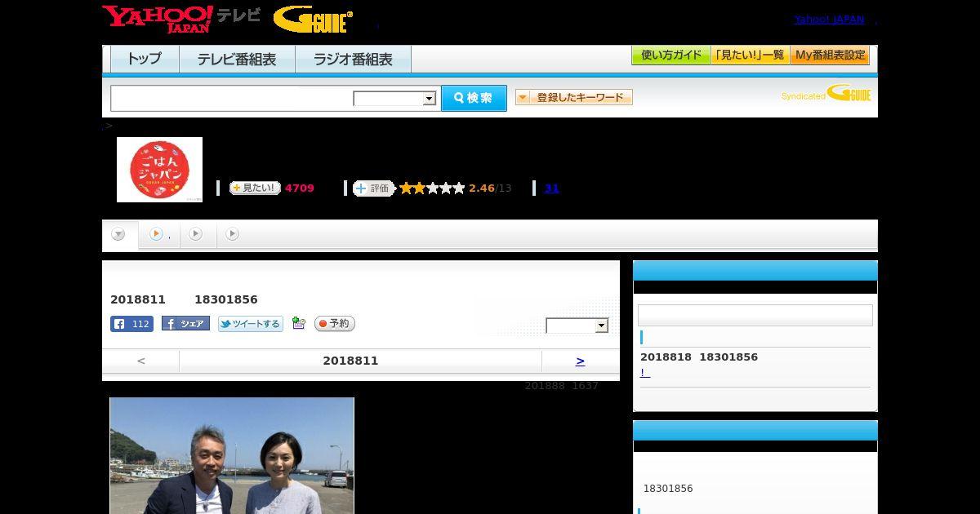Focus the empty field in right sidebar
The height and width of the screenshot is (514, 980).
[x=755, y=316]
